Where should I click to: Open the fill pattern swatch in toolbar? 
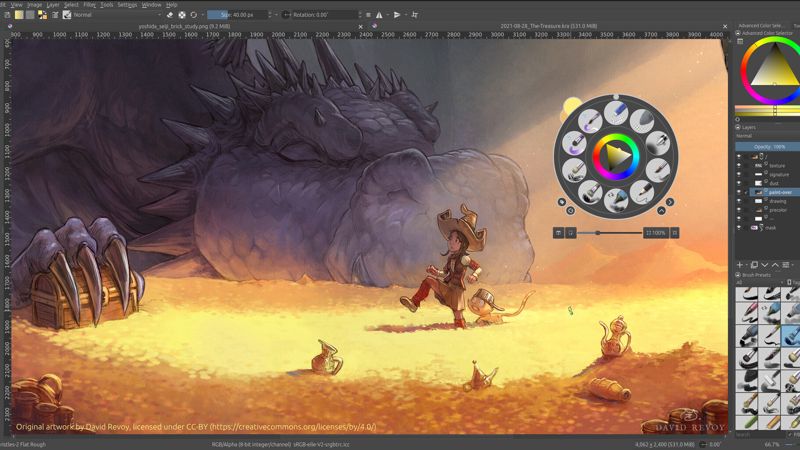[30, 15]
